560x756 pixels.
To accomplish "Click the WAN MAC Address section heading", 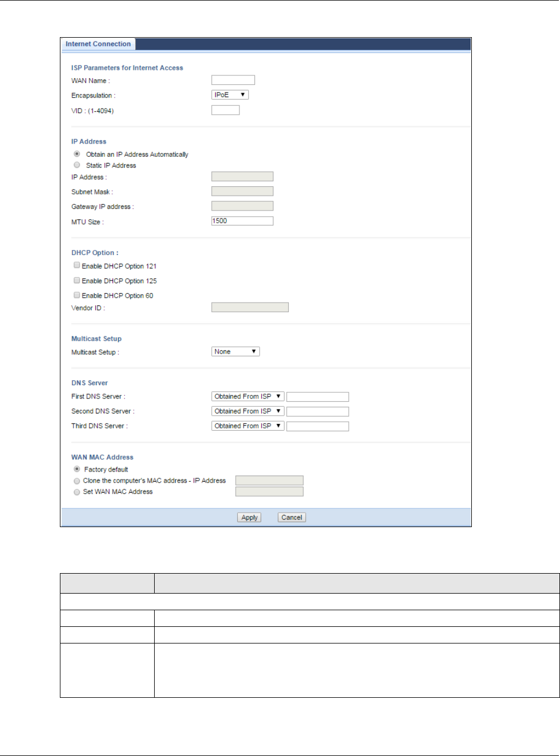I will (x=102, y=457).
